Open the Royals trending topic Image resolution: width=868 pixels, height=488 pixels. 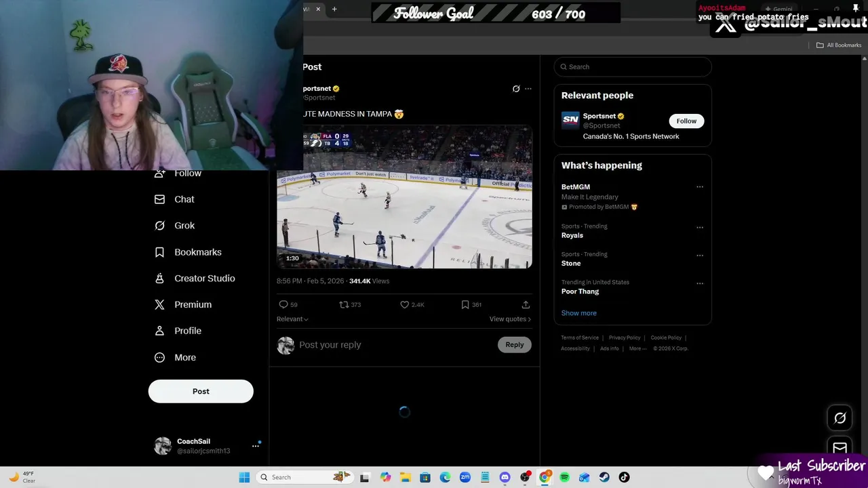[x=572, y=235]
